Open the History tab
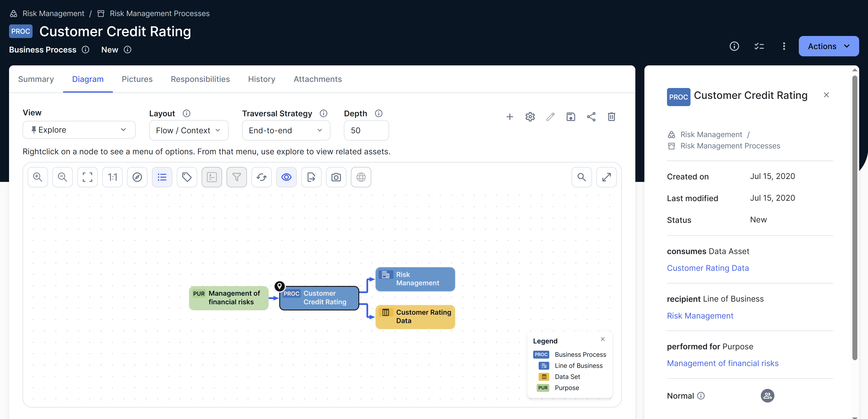Screen dimensions: 868x419 point(261,79)
